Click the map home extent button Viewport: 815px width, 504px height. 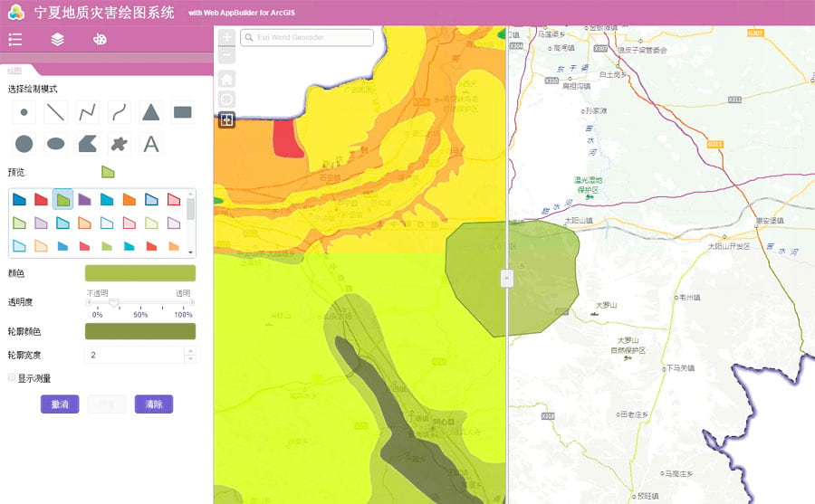(226, 79)
